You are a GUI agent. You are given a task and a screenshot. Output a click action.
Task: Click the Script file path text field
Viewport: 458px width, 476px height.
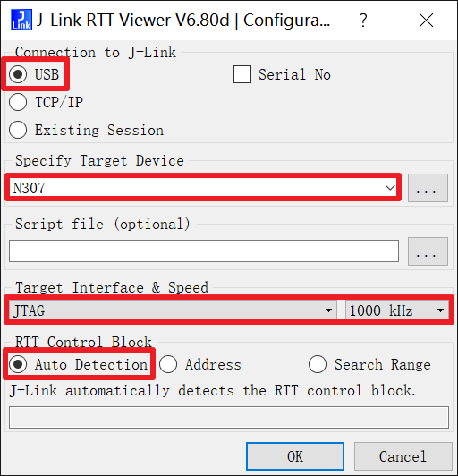(204, 251)
